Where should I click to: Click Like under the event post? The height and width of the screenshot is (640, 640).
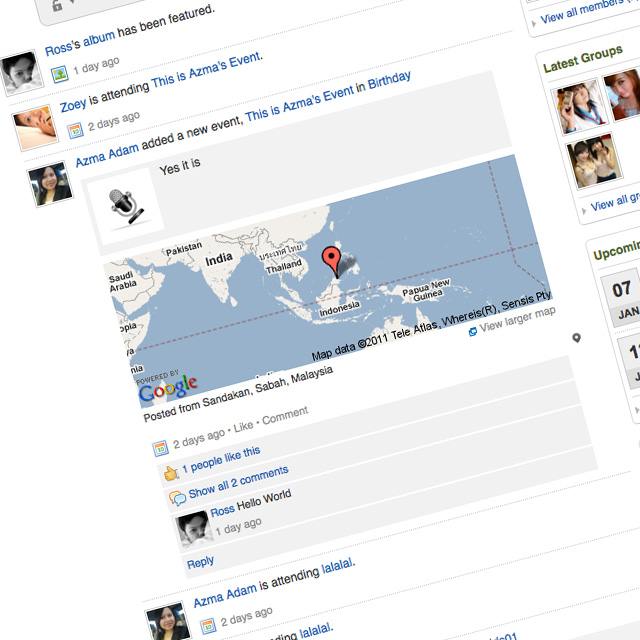tap(243, 427)
